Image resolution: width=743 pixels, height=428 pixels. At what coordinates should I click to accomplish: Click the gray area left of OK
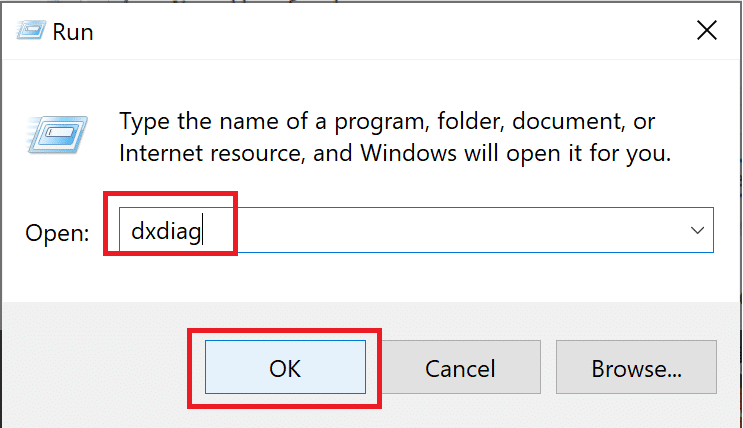click(x=100, y=368)
